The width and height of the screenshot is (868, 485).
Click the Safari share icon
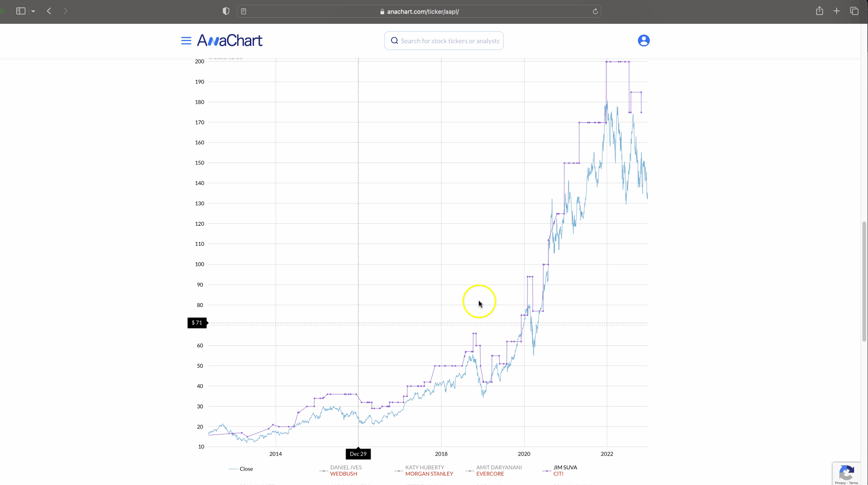(819, 11)
